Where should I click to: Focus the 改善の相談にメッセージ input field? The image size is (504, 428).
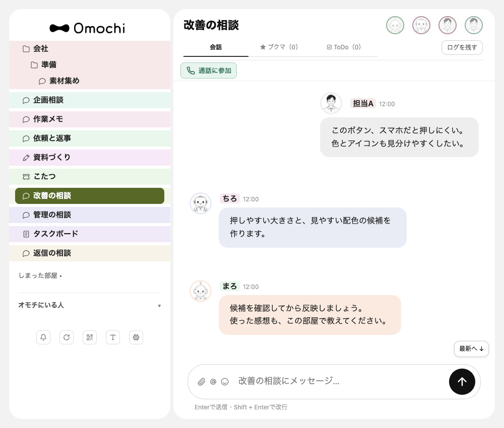tap(341, 381)
